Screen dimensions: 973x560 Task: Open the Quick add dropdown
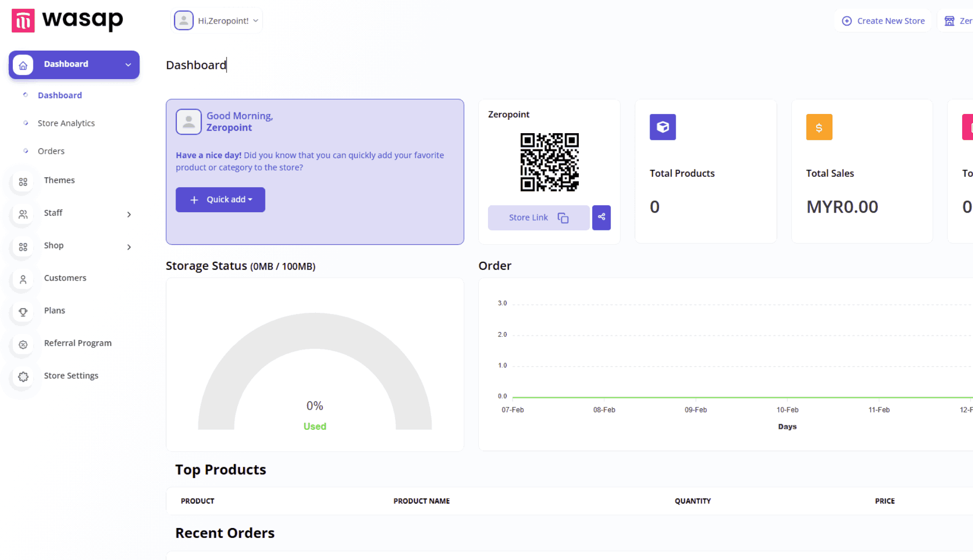pos(220,199)
